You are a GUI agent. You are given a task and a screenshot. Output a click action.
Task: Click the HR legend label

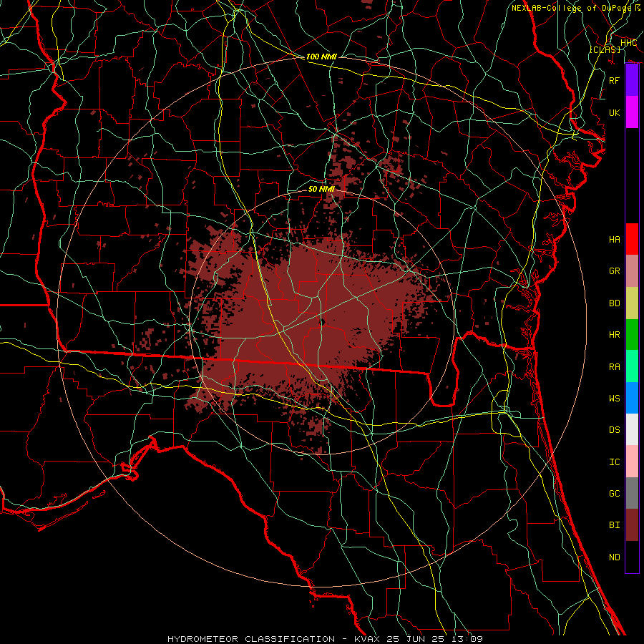coord(614,335)
